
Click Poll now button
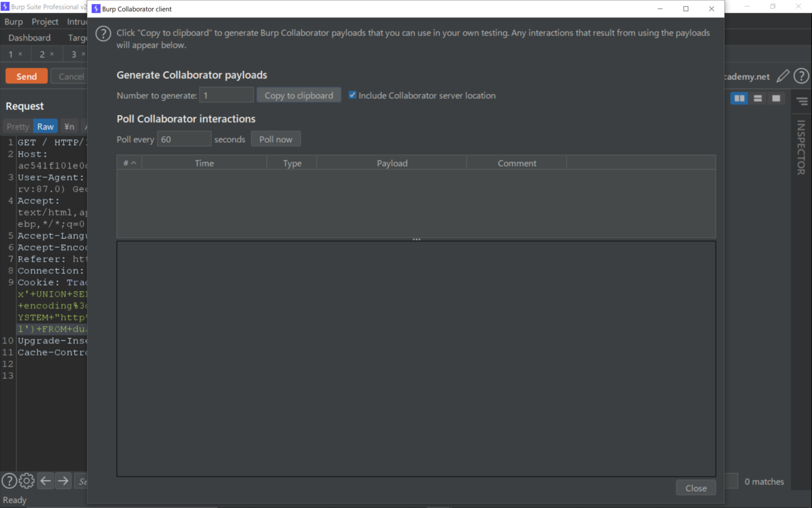coord(276,140)
